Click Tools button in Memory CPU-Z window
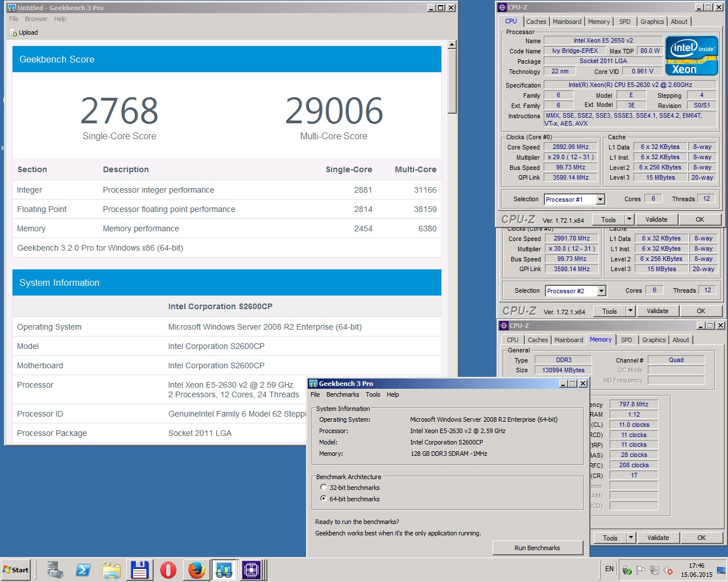 tap(610, 538)
